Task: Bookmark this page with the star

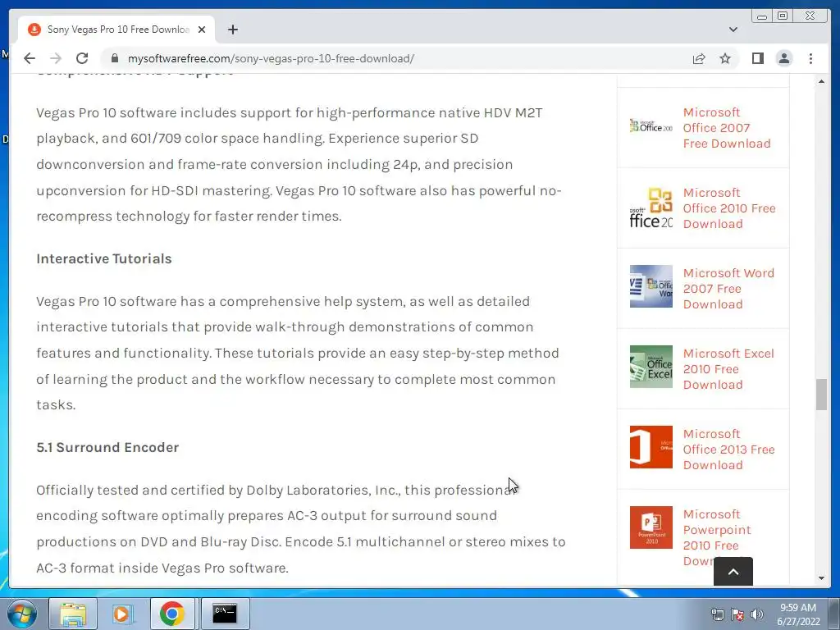Action: click(x=725, y=58)
